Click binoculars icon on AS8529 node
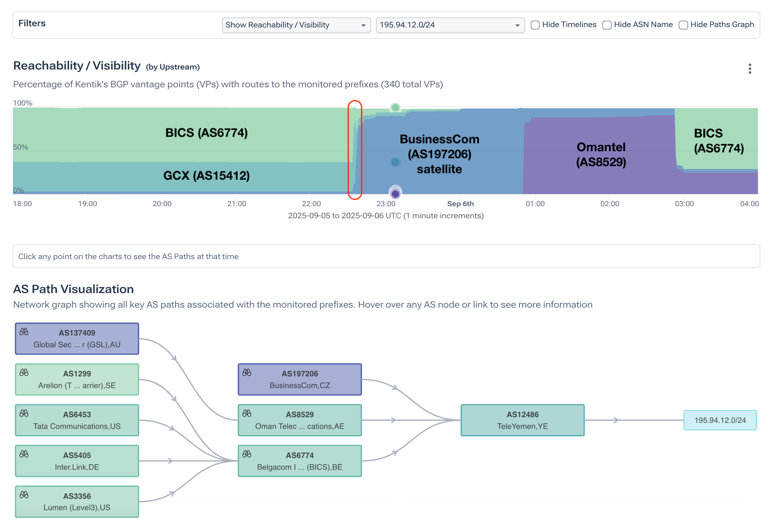This screenshot has width=771, height=532. point(247,414)
